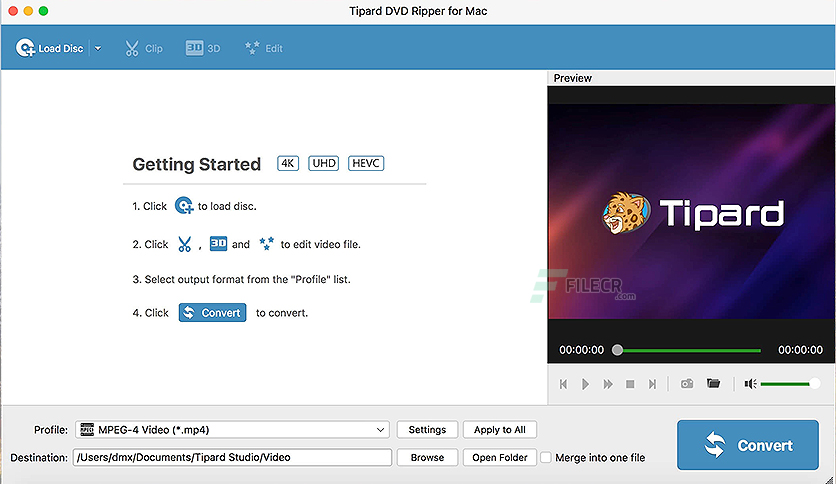The width and height of the screenshot is (836, 484).
Task: Click the MPEG profile format icon
Action: (x=87, y=430)
